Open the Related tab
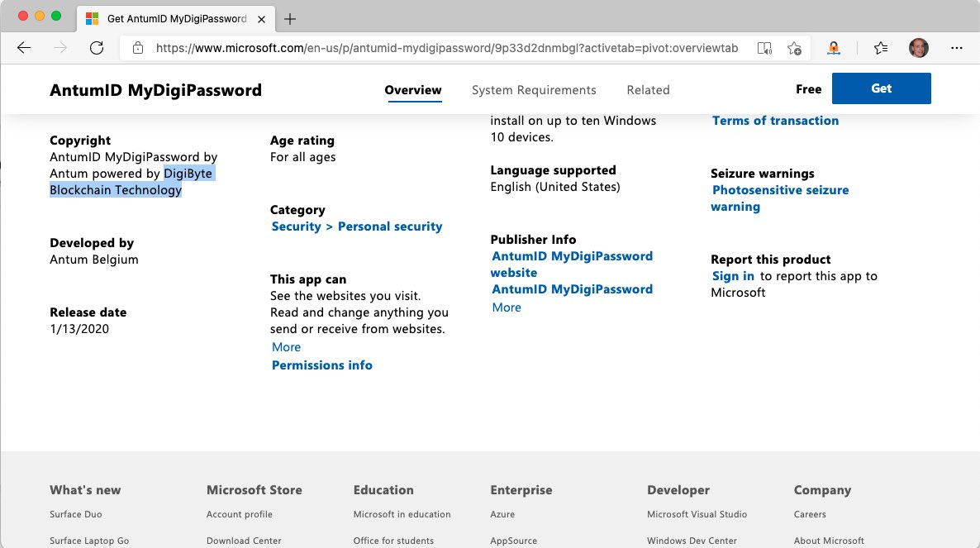This screenshot has height=548, width=980. pos(648,90)
